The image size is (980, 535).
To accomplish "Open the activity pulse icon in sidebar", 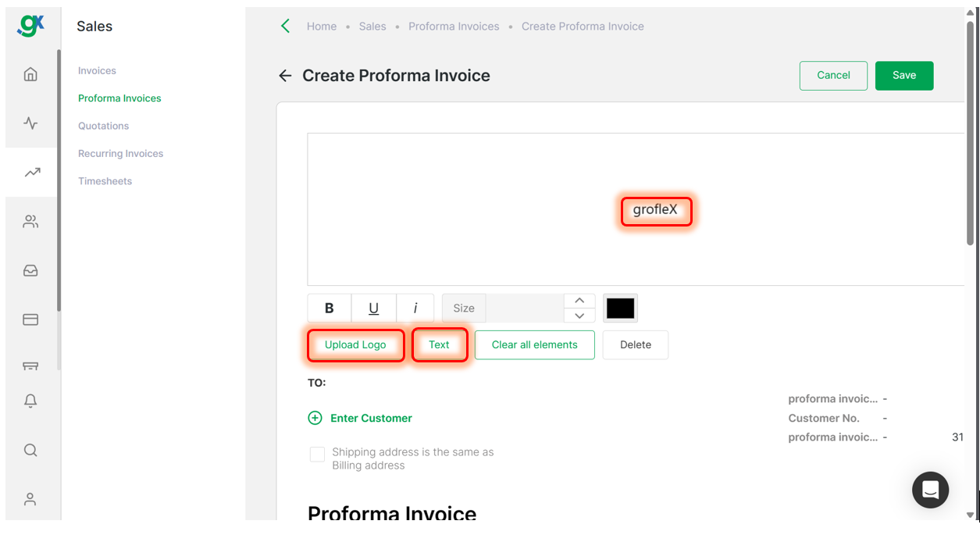I will coord(30,123).
